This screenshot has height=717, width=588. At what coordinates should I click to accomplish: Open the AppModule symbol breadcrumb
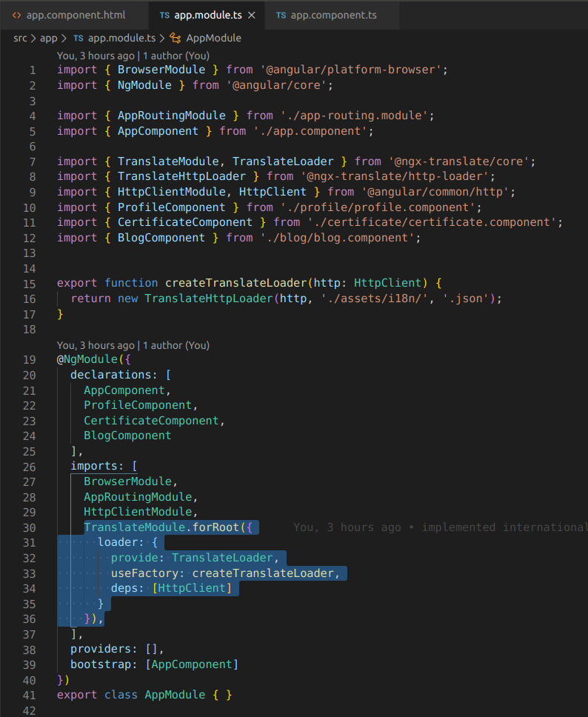pos(213,38)
